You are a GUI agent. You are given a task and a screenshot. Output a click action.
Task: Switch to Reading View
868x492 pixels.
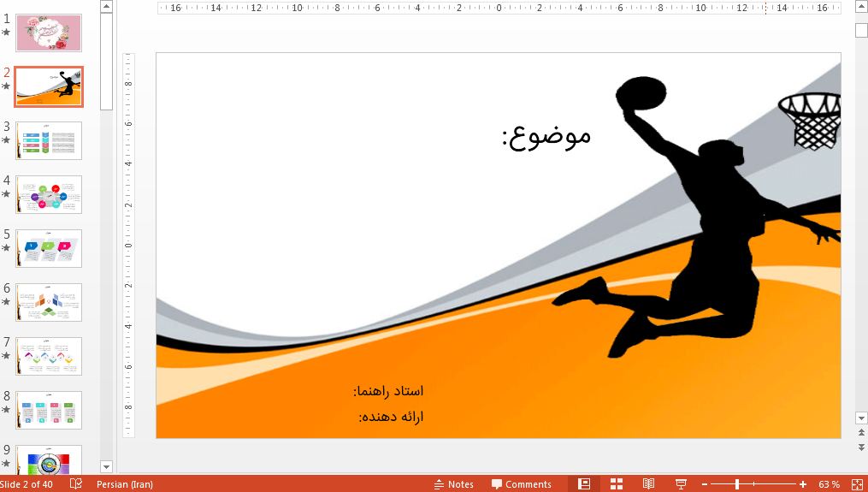coord(649,484)
